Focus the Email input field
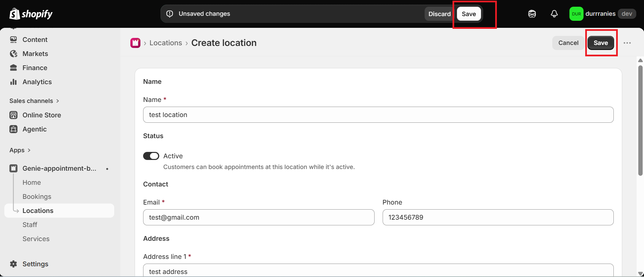This screenshot has height=277, width=644. point(259,217)
